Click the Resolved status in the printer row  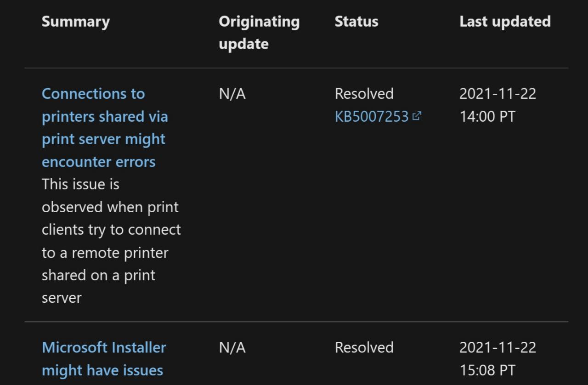(364, 94)
